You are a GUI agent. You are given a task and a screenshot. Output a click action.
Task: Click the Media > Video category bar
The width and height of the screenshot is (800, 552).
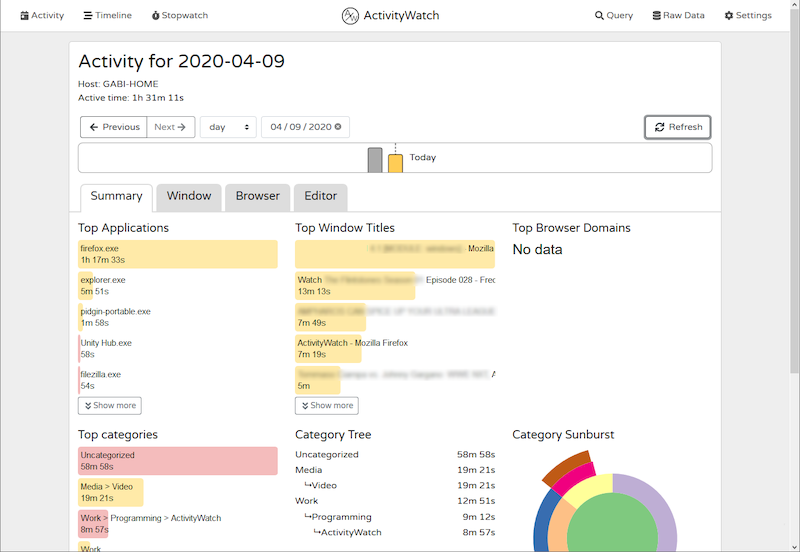(x=178, y=492)
